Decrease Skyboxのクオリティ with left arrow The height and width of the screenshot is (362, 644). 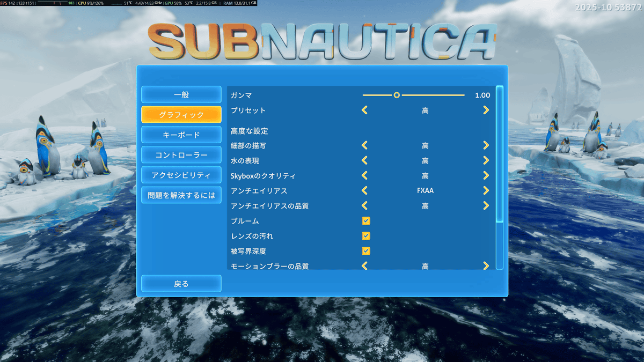[364, 175]
